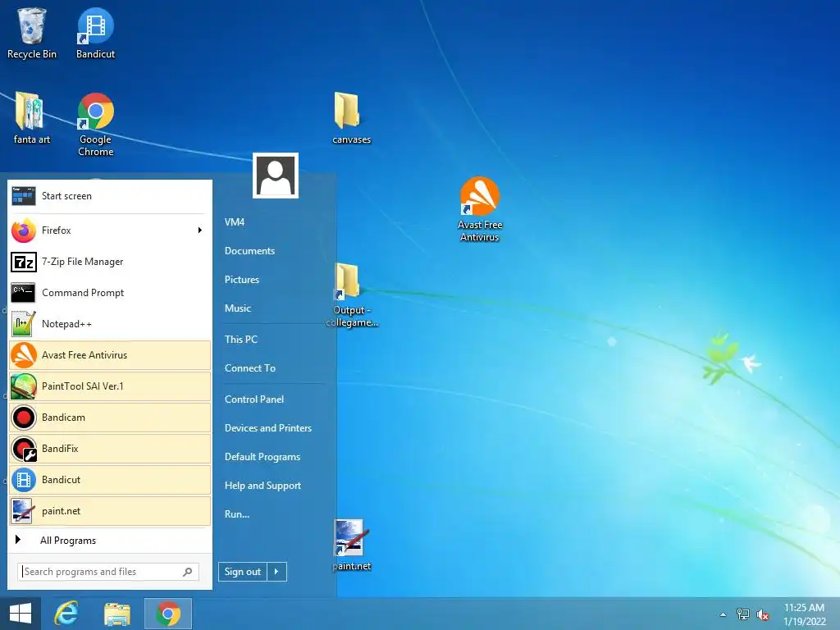
Task: Click the user account picture
Action: point(276,176)
